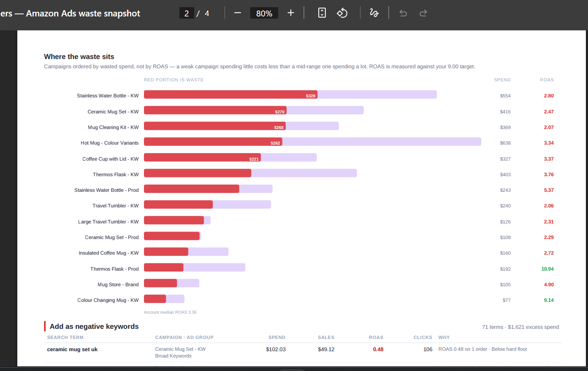Select the Mug Cleaning Kit - KW label
588x371 pixels.
point(113,127)
